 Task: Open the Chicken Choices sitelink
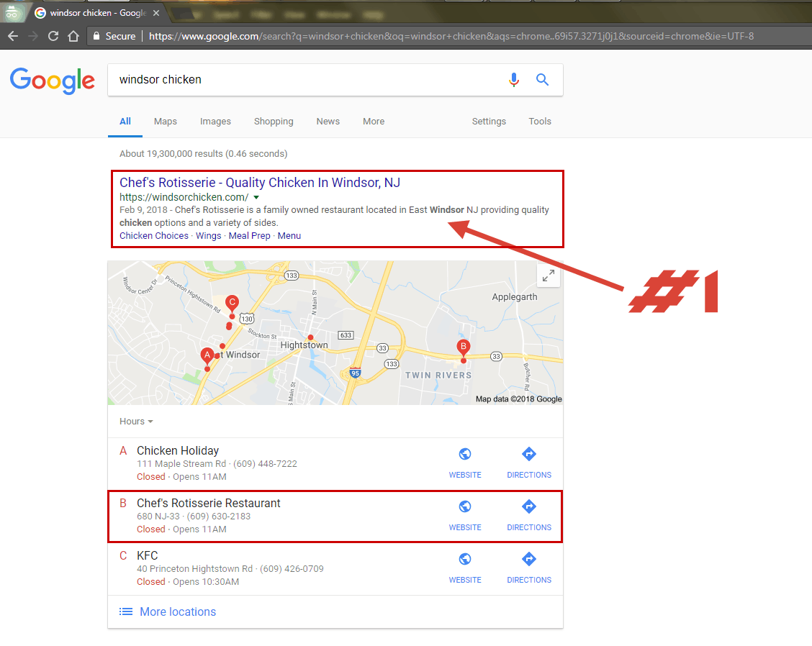154,235
